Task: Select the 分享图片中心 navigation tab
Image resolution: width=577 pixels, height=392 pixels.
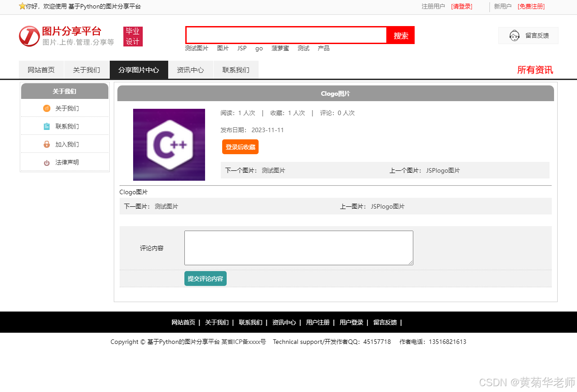Action: tap(139, 70)
